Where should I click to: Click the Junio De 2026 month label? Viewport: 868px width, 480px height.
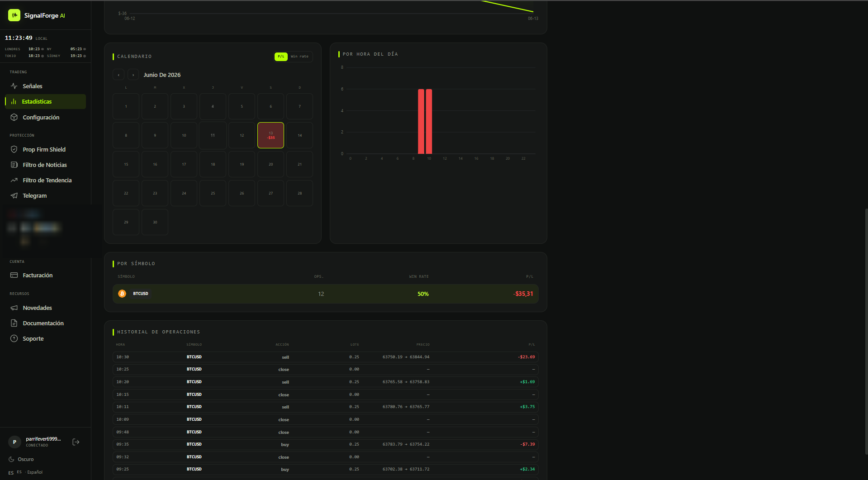162,75
